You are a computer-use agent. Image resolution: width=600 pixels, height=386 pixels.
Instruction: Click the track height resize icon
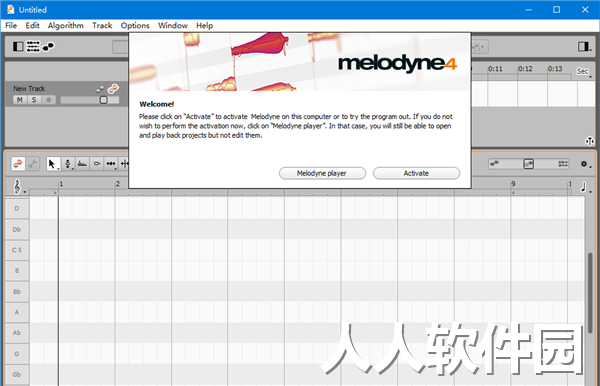(589, 141)
